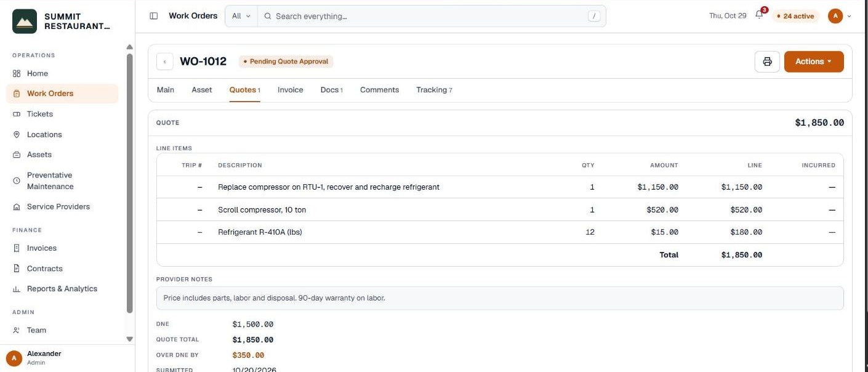Click the Locations pin icon
This screenshot has height=372, width=868.
[x=17, y=134]
